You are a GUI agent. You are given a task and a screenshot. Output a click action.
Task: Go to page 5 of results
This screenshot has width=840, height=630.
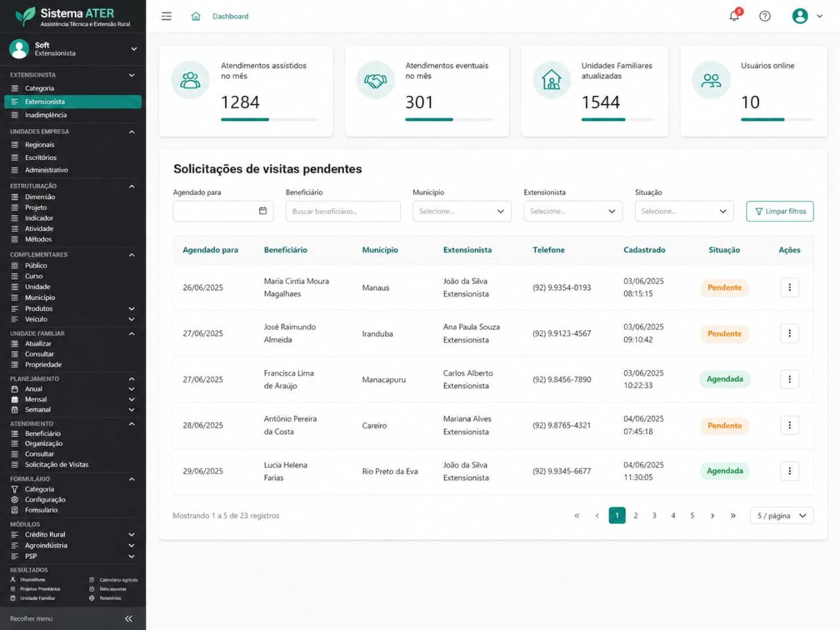(692, 516)
